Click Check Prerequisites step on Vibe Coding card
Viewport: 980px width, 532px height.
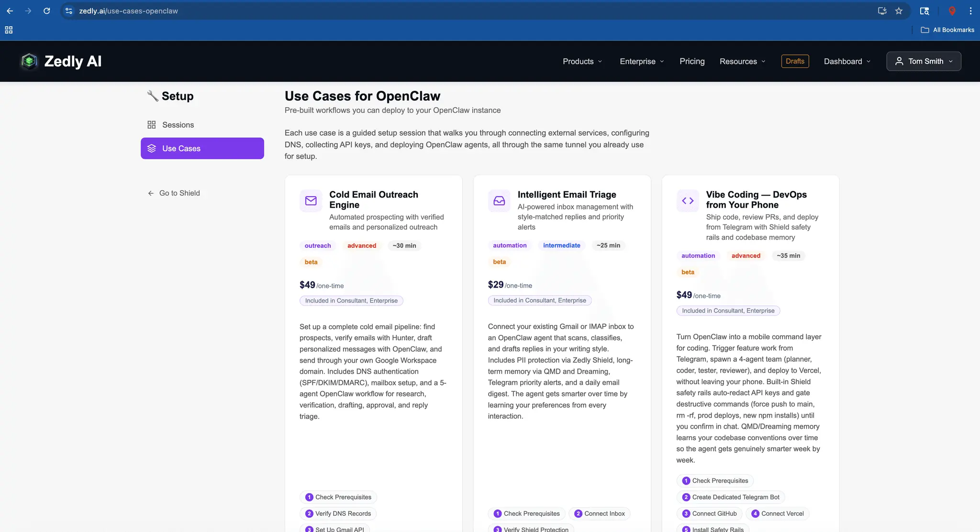pos(715,481)
